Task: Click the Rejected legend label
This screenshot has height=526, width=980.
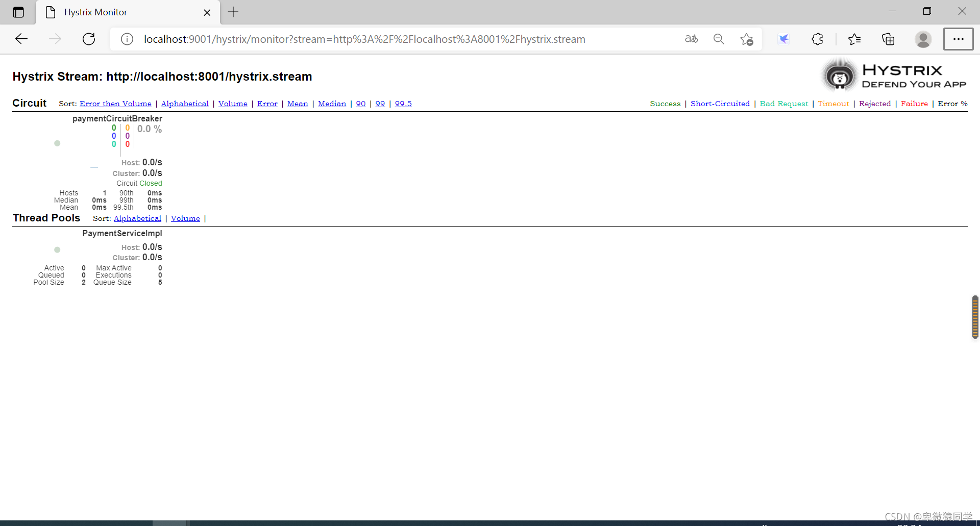Action: point(875,104)
